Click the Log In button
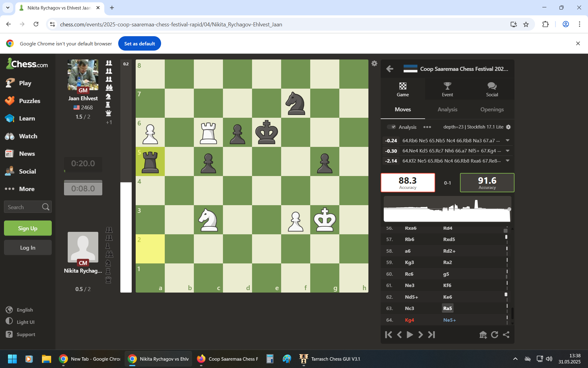This screenshot has width=588, height=368. click(x=28, y=247)
